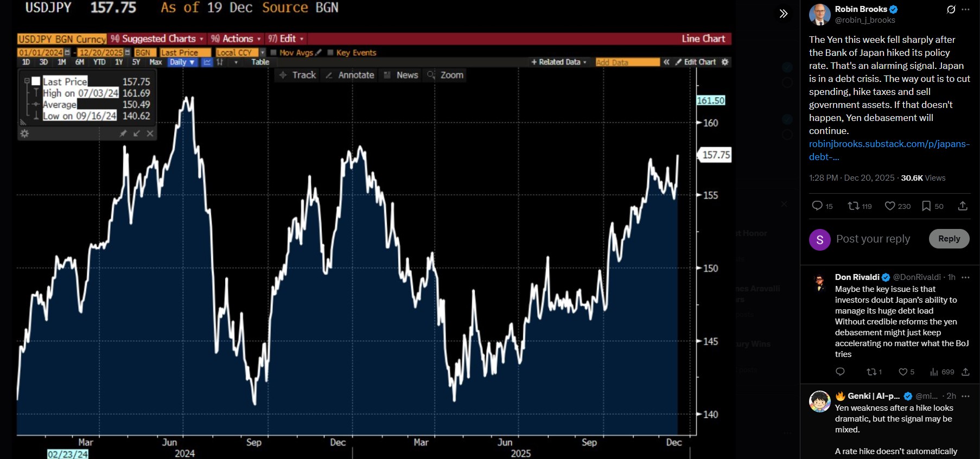This screenshot has width=980, height=459.
Task: Open more options on Don Rivaldi's reply
Action: point(965,277)
